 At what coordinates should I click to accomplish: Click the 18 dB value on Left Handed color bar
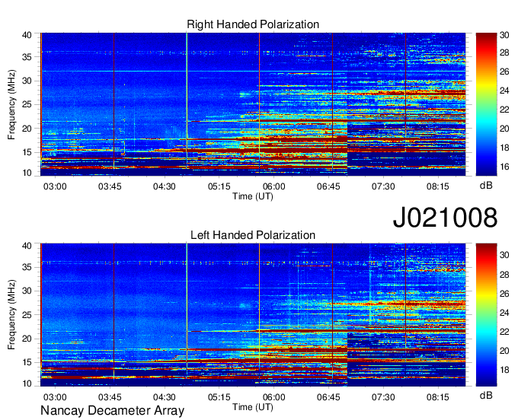[x=504, y=370]
